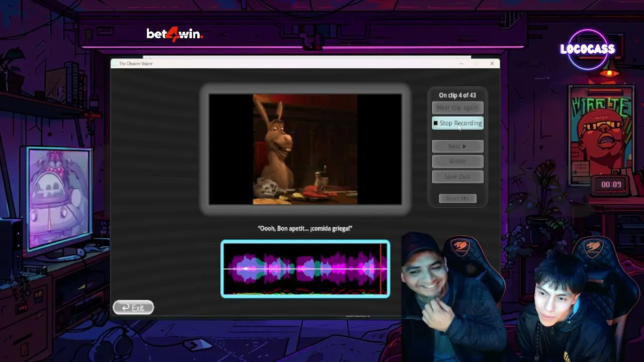Click the purple recording waveform display
Screen dimensions: 644x362
[305, 269]
